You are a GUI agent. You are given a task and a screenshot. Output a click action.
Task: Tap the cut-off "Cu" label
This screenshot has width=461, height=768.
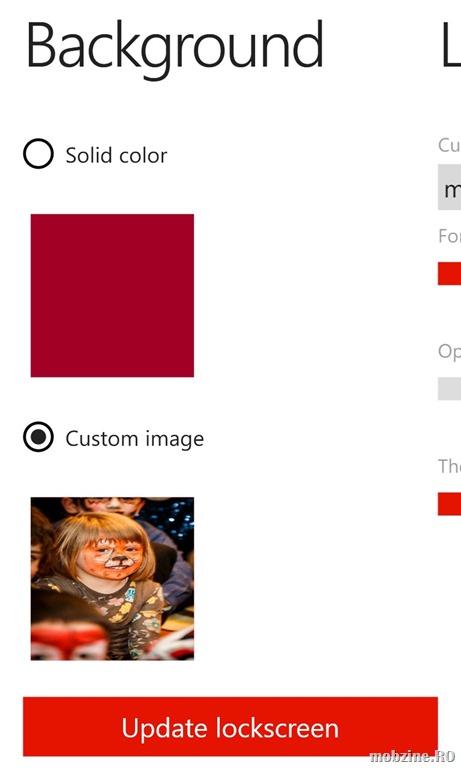click(x=449, y=145)
